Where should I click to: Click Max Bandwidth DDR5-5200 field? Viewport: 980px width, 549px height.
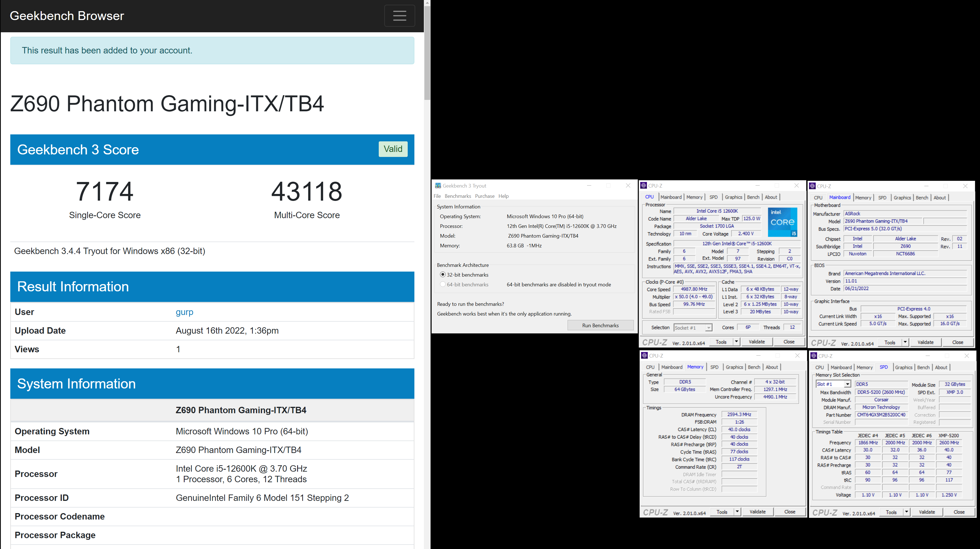[881, 392]
